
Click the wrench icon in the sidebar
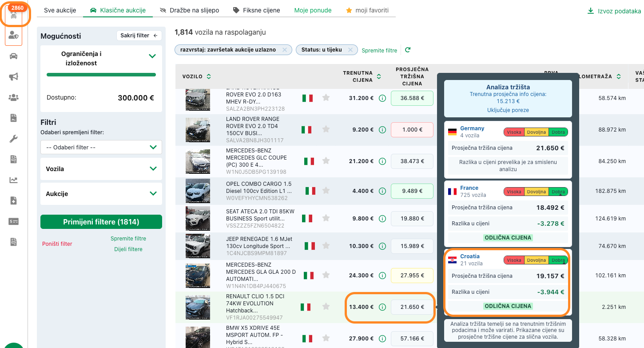click(x=13, y=139)
